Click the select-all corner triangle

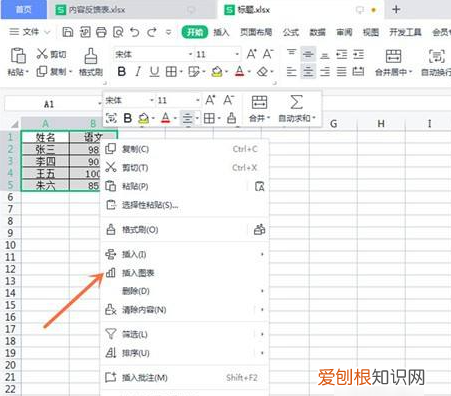[x=15, y=124]
